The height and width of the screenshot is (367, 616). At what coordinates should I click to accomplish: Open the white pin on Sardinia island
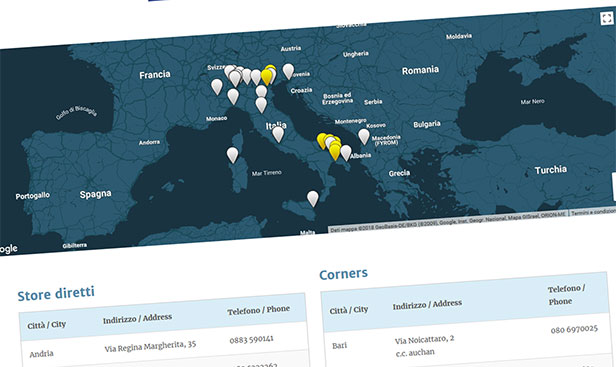point(233,155)
